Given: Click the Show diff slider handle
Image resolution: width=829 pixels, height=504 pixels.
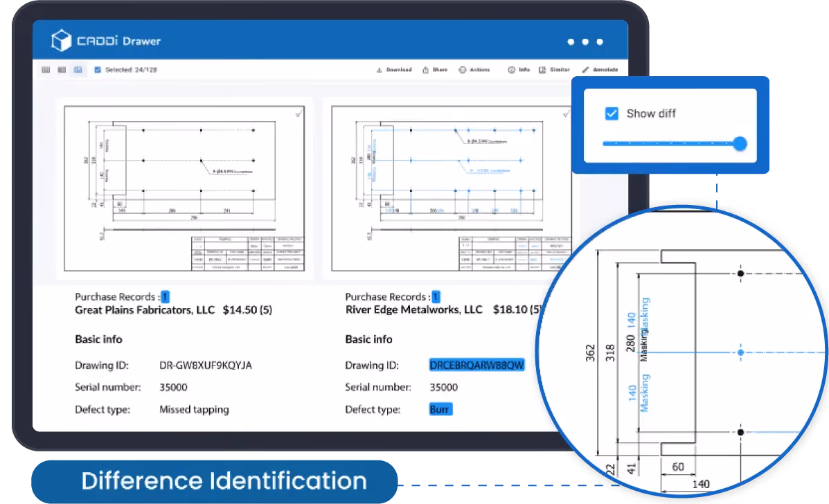Looking at the screenshot, I should pos(740,143).
